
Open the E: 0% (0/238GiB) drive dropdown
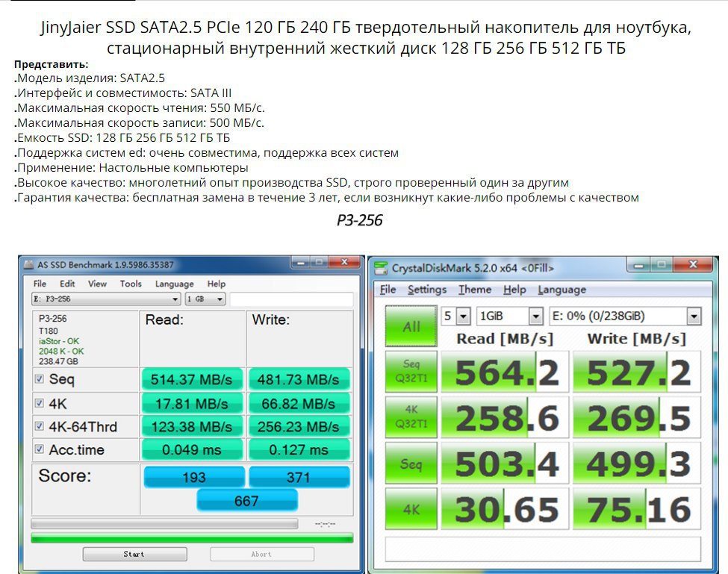coord(625,316)
